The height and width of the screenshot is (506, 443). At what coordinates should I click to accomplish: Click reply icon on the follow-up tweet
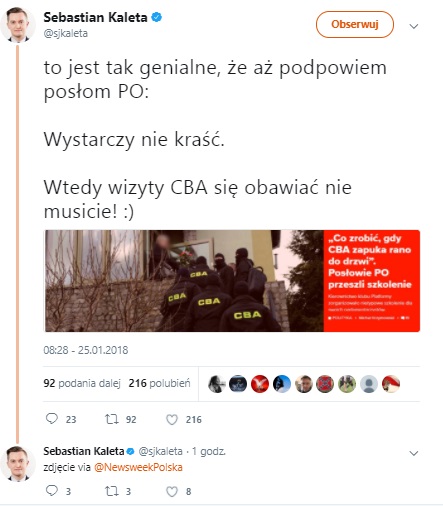coord(52,491)
